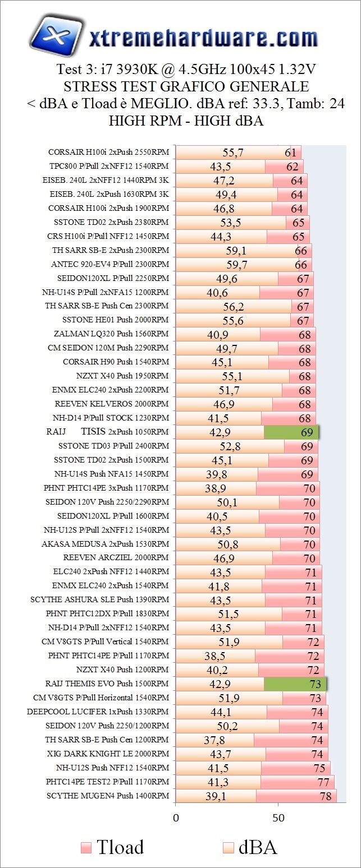
Task: Select the DEEPCOOL LUCIFER 1xPush 1330RPM row label
Action: (98, 712)
